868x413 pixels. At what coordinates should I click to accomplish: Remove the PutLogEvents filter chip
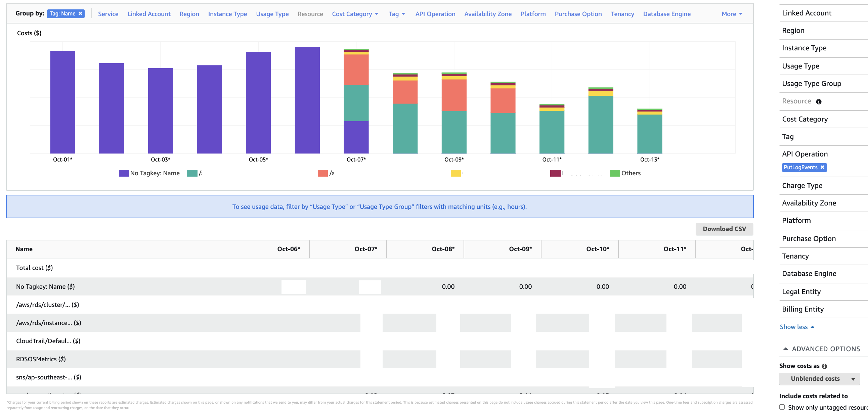tap(822, 168)
